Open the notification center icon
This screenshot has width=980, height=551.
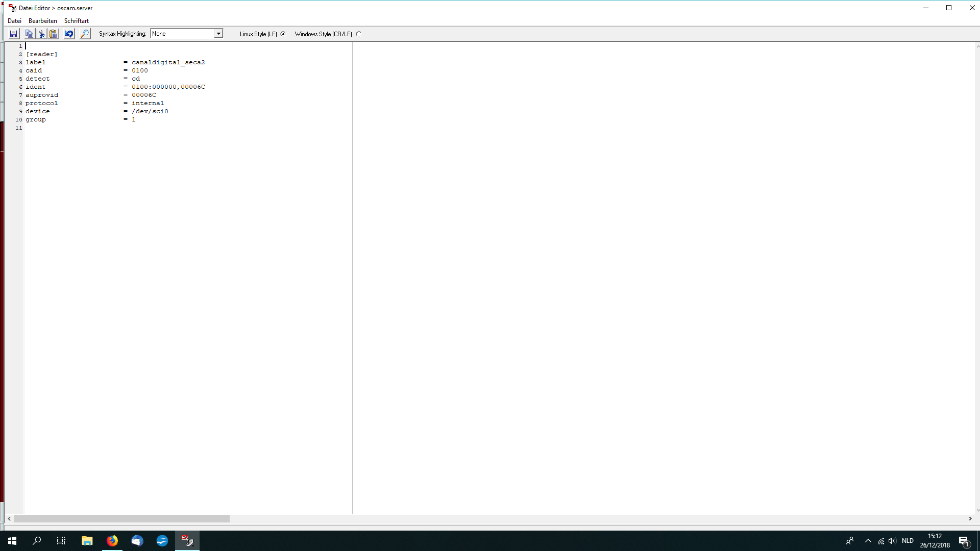pyautogui.click(x=964, y=541)
